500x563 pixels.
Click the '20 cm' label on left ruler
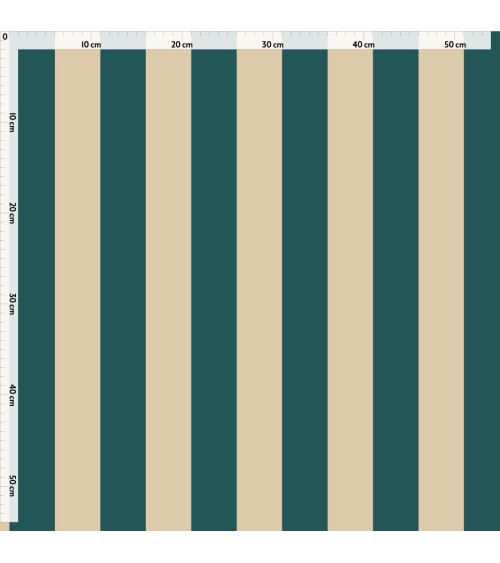pos(12,213)
